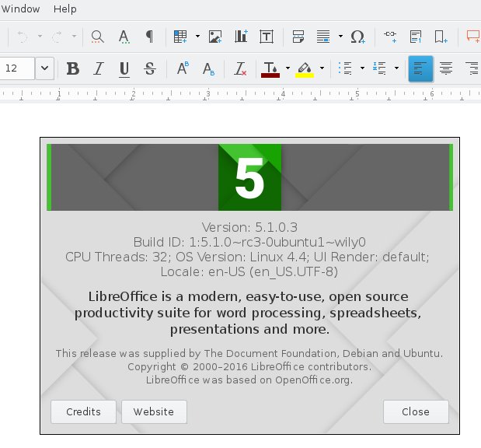Expand the Redo history dropdown arrow
Screen dimensions: 481x448
point(75,37)
